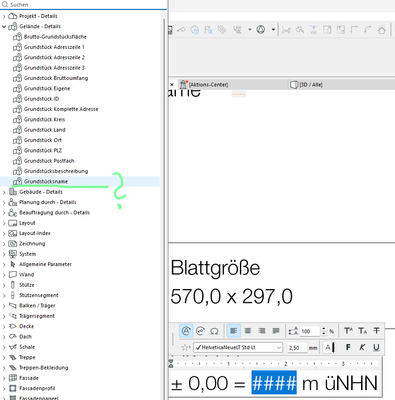Open the text favorites star button
395x400 pixels.
coord(186,348)
